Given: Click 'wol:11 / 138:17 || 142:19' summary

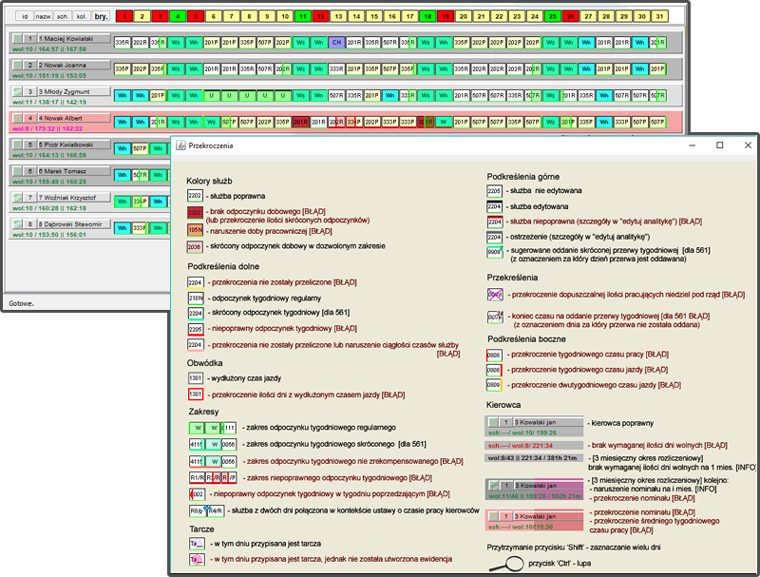Looking at the screenshot, I should (49, 102).
